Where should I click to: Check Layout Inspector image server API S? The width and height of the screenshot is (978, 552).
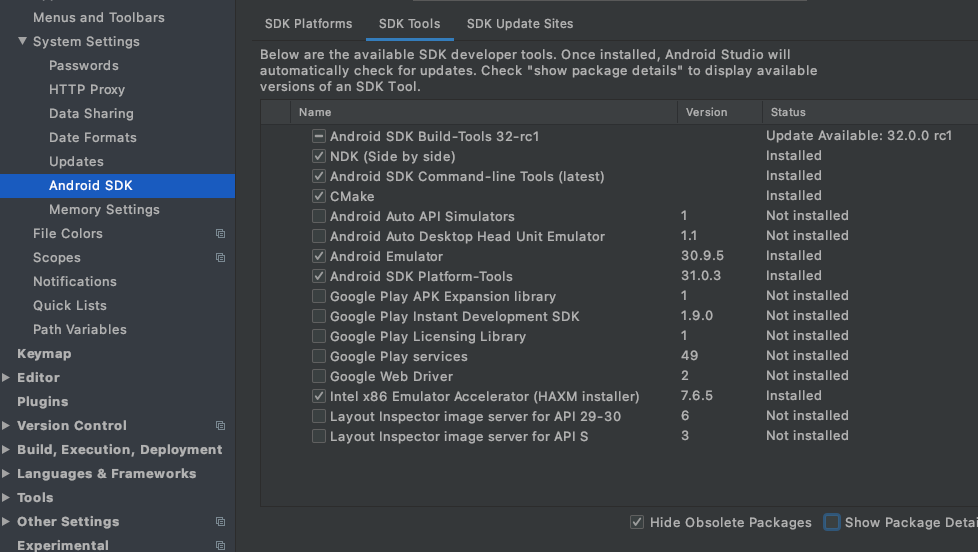tap(319, 435)
